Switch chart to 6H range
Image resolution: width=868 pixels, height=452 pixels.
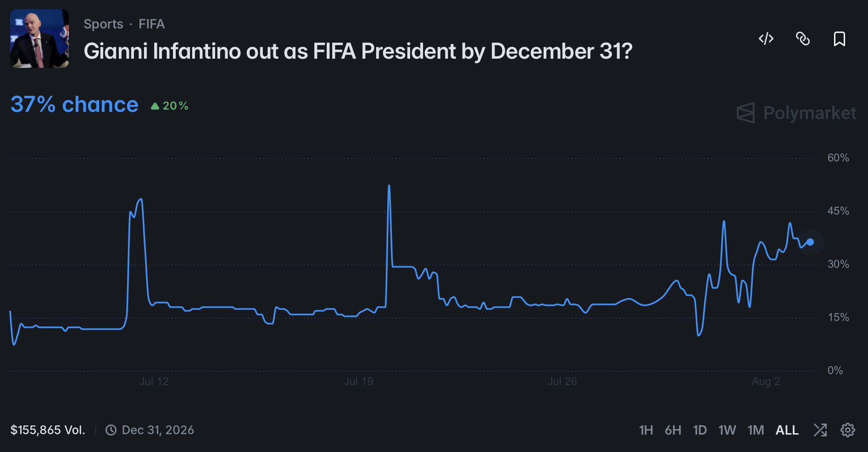point(673,430)
